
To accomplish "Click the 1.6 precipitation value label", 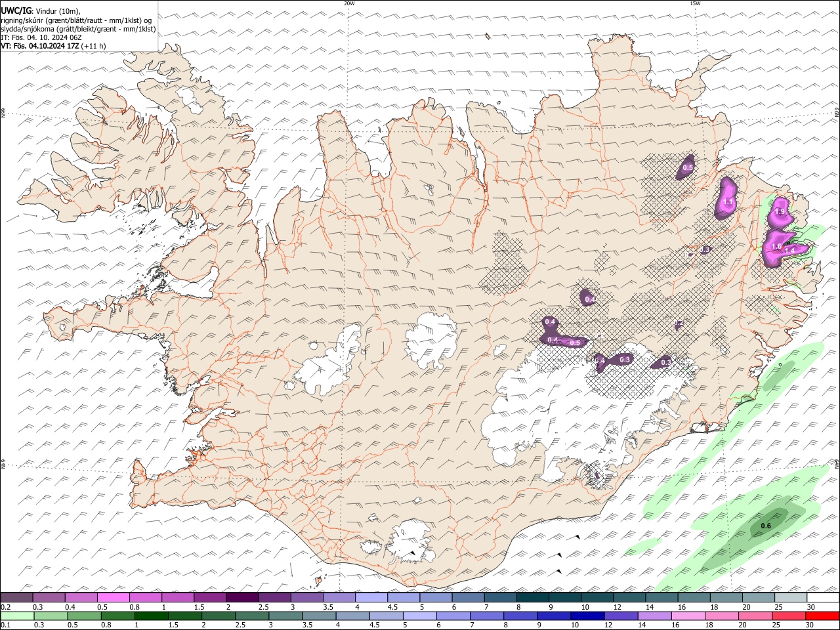I will [776, 247].
